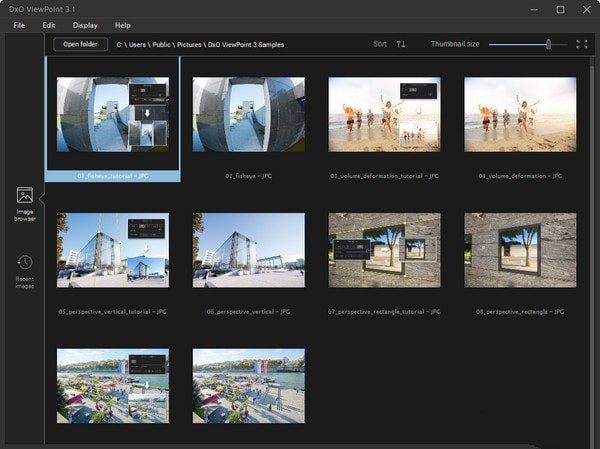Open the Recent images panel
The image size is (600, 449).
click(x=24, y=271)
